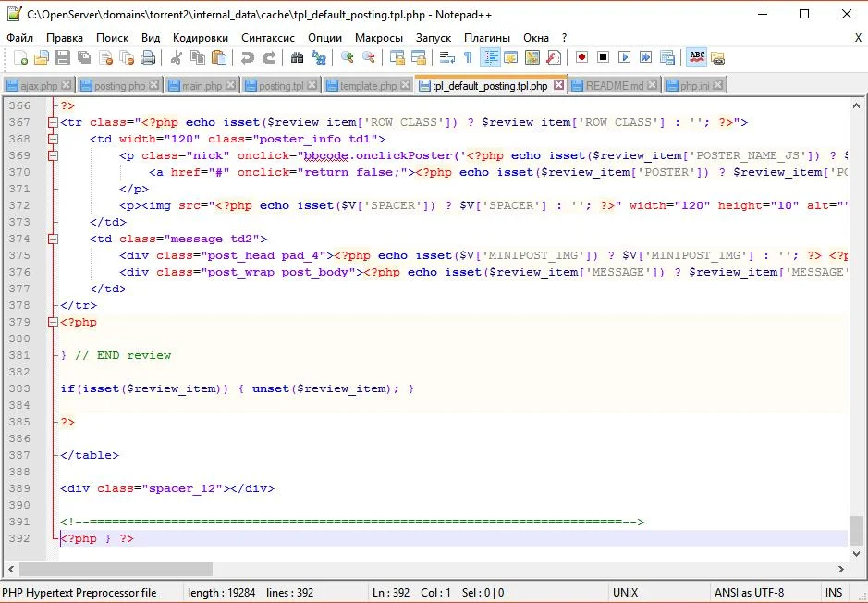This screenshot has width=868, height=603.
Task: Run macro multiple times icon
Action: 645,57
